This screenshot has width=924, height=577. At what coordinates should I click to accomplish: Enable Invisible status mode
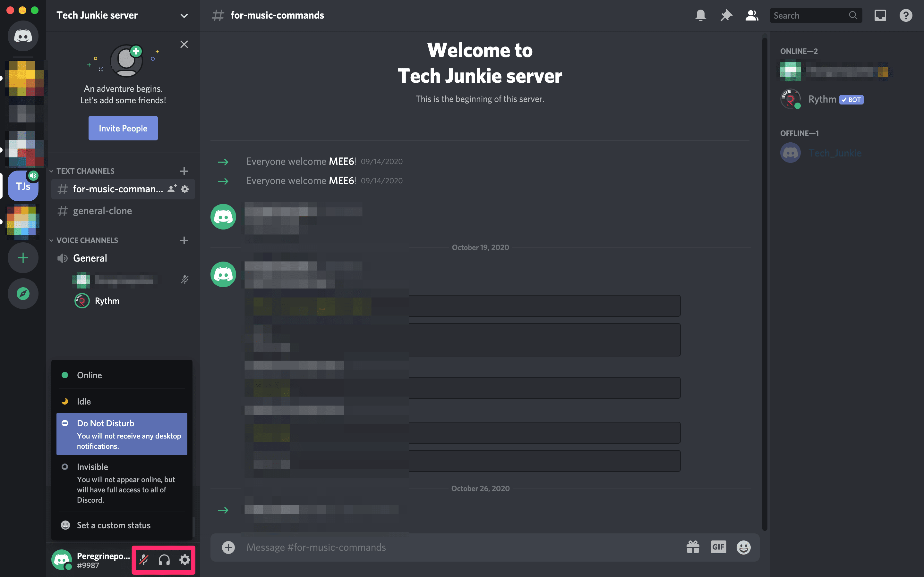point(92,467)
